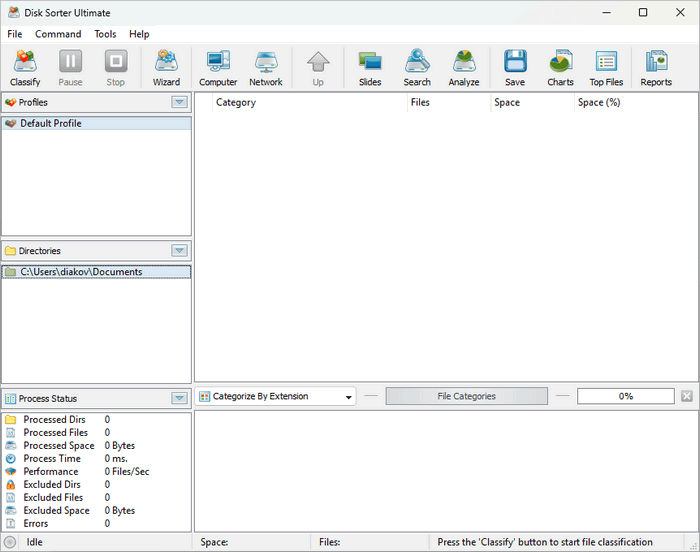Select the Network toolbar icon
This screenshot has height=552, width=700.
click(x=266, y=61)
